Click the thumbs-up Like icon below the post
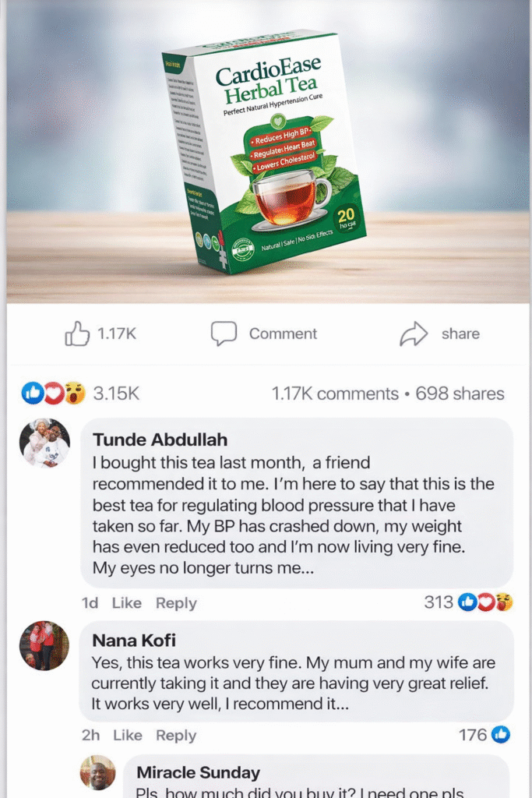Image resolution: width=532 pixels, height=798 pixels. 77,334
